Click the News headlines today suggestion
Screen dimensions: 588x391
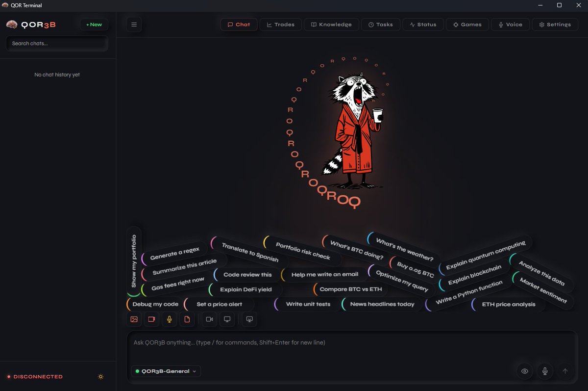pos(381,304)
